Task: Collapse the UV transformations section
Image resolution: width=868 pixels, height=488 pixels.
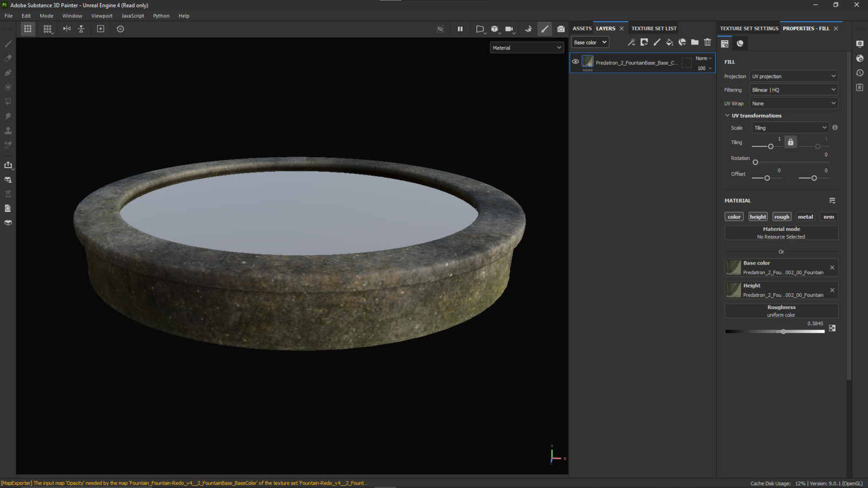Action: (727, 115)
